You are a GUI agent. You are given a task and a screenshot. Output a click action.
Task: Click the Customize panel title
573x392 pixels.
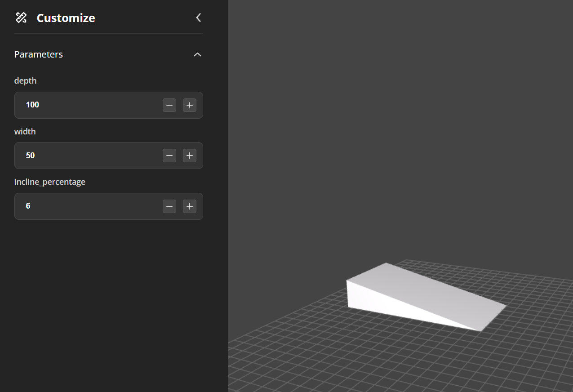(x=66, y=18)
